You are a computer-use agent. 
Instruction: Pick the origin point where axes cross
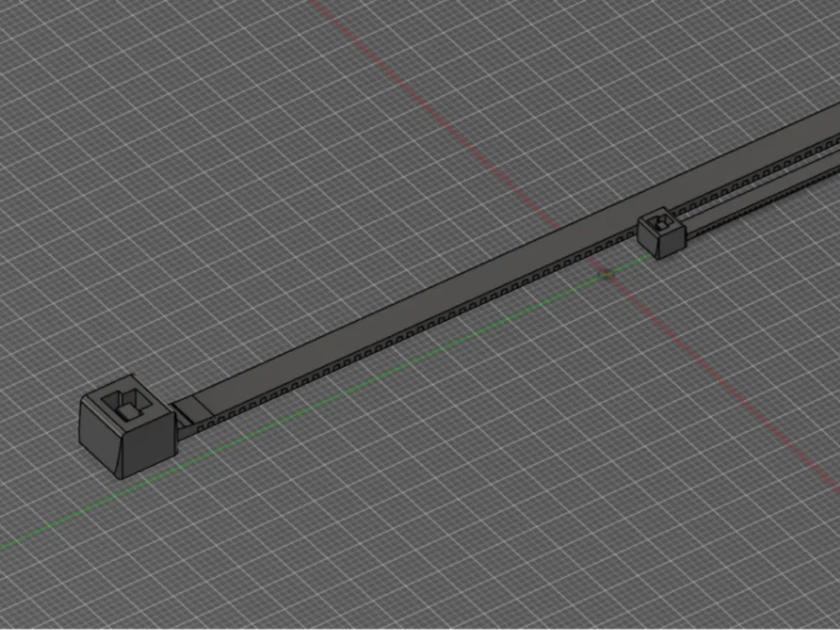tap(606, 275)
